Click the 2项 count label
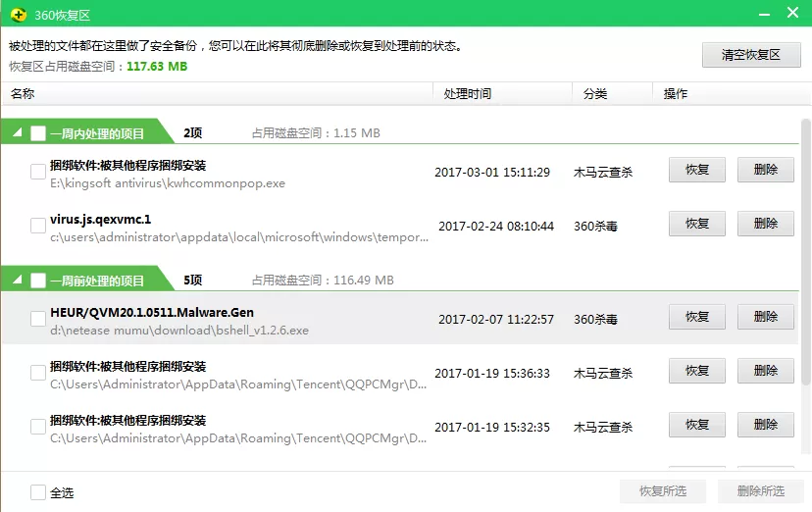This screenshot has height=512, width=812. point(192,133)
